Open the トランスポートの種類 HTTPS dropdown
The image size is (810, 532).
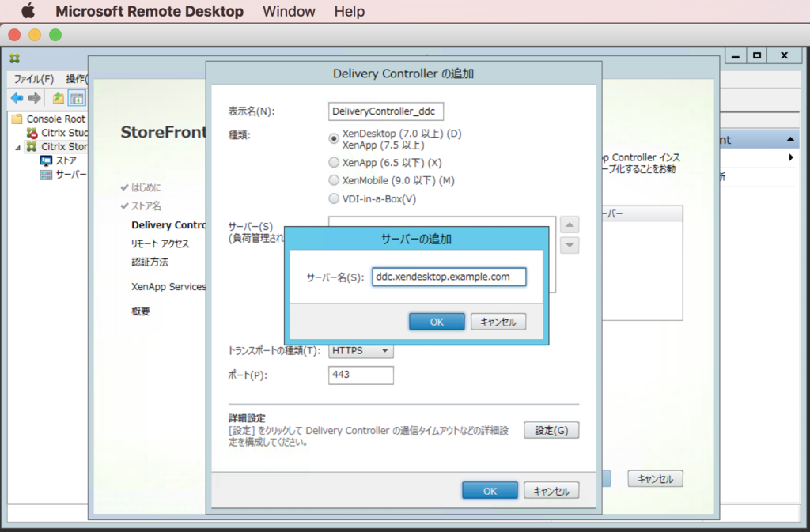point(361,351)
